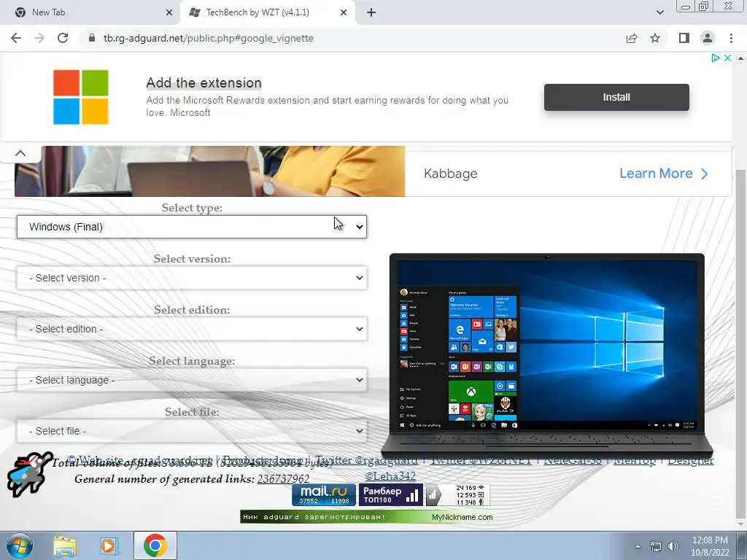The width and height of the screenshot is (747, 560).
Task: Switch to TechBench by WZT tab
Action: pyautogui.click(x=267, y=12)
